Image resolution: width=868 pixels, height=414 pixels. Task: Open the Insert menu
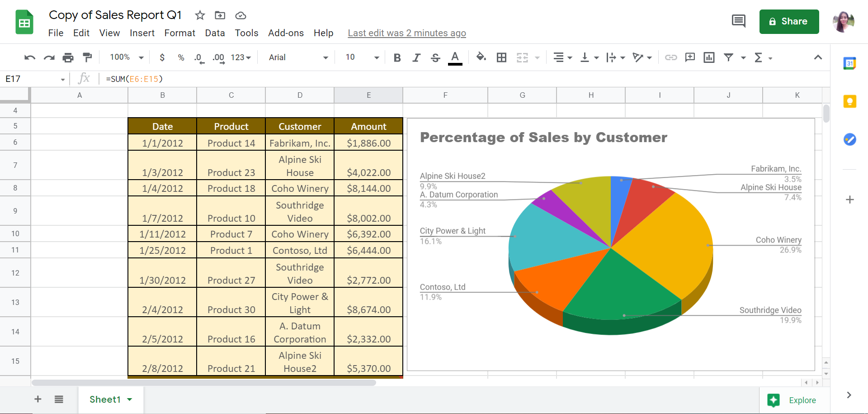click(142, 33)
